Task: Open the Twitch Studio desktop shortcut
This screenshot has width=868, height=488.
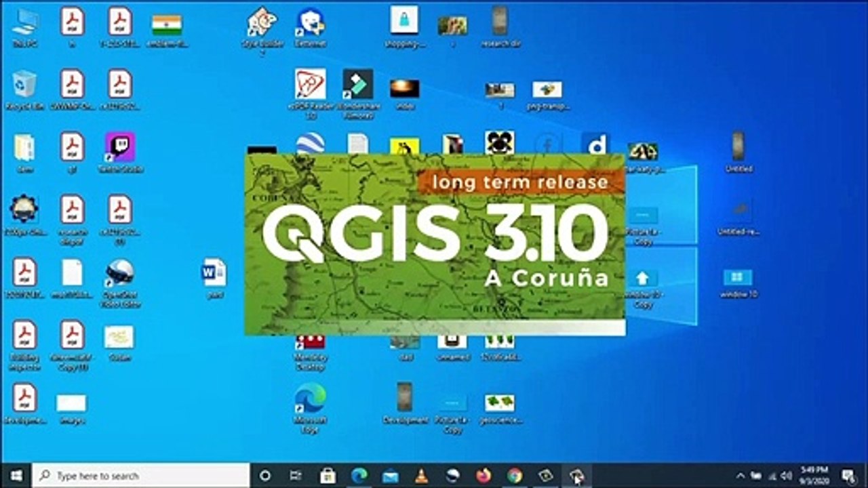Action: (120, 152)
